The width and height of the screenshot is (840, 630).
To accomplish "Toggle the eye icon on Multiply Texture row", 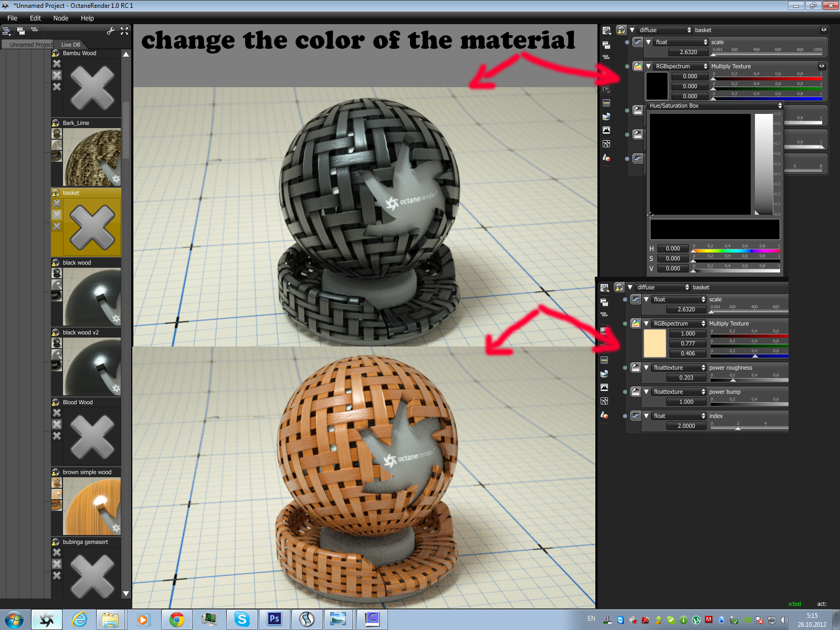I will [x=822, y=66].
